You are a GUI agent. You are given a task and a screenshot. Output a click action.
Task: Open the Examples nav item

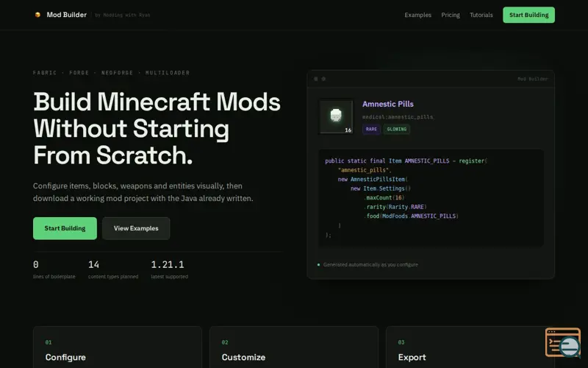[x=417, y=15]
